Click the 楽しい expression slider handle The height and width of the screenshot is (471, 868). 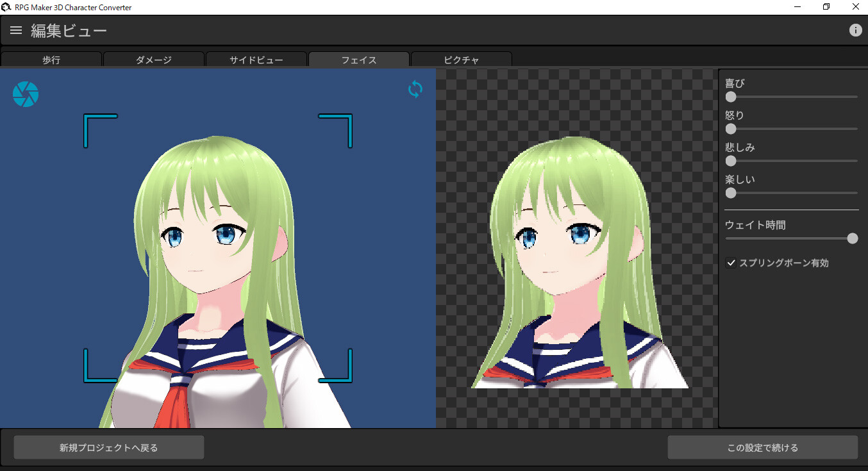pos(730,192)
